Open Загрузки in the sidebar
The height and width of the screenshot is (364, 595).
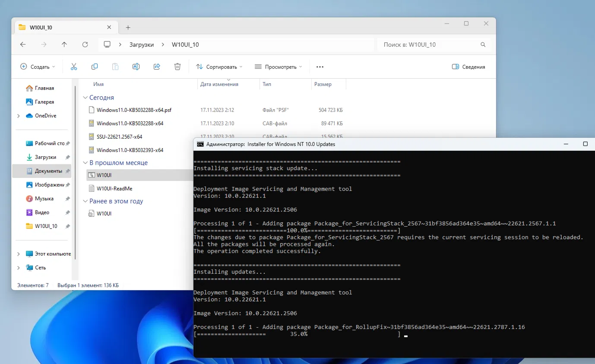(41, 157)
